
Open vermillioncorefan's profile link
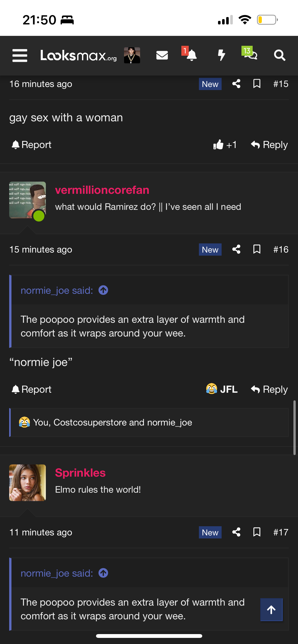[x=102, y=190]
